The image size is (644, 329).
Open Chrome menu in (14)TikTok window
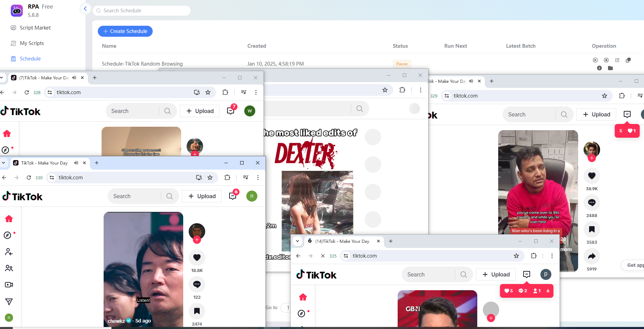552,256
